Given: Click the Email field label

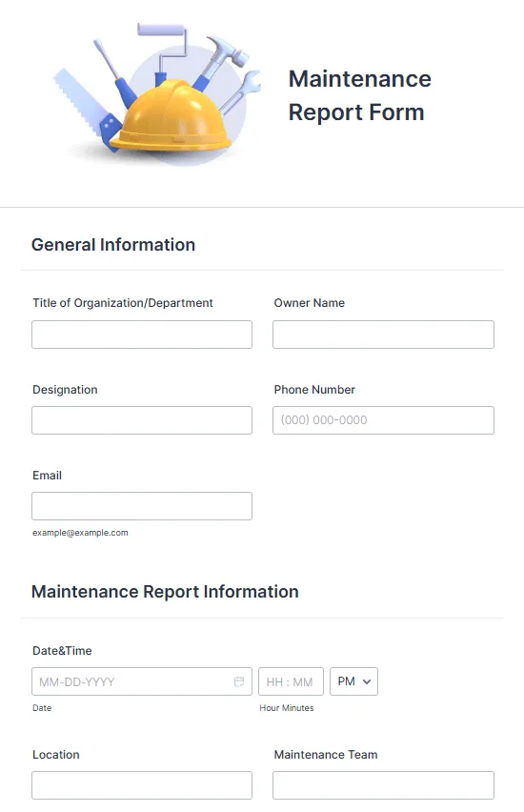Looking at the screenshot, I should 47,476.
